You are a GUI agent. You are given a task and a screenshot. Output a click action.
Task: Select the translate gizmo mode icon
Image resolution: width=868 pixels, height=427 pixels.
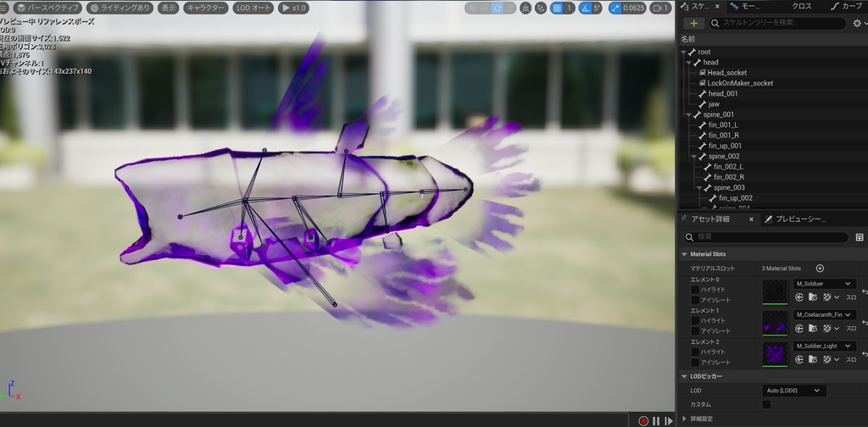click(484, 8)
